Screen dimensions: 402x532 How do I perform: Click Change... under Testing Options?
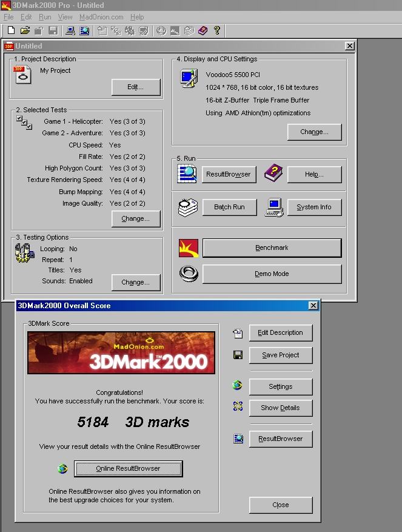(x=136, y=283)
